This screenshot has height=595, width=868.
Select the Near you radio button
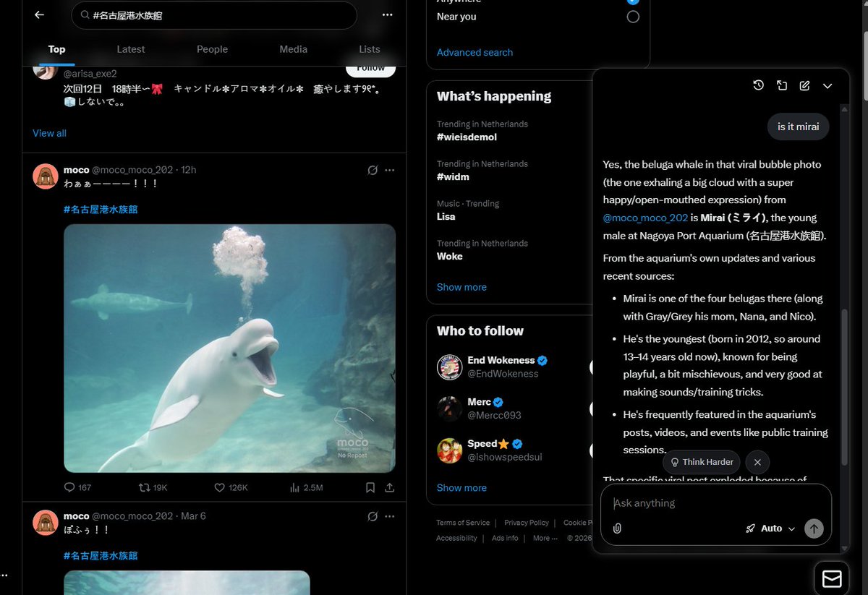click(633, 17)
